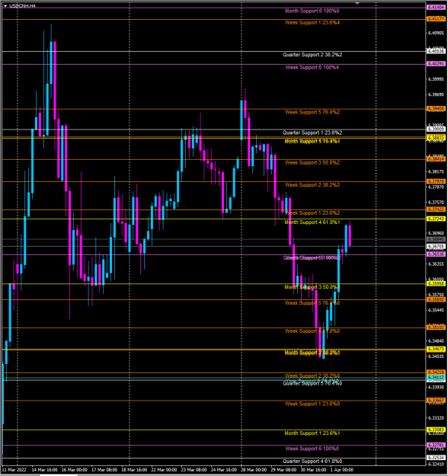Viewport: 448px width, 476px height.
Task: Click the white 6.32534 price tag
Action: coord(436,458)
